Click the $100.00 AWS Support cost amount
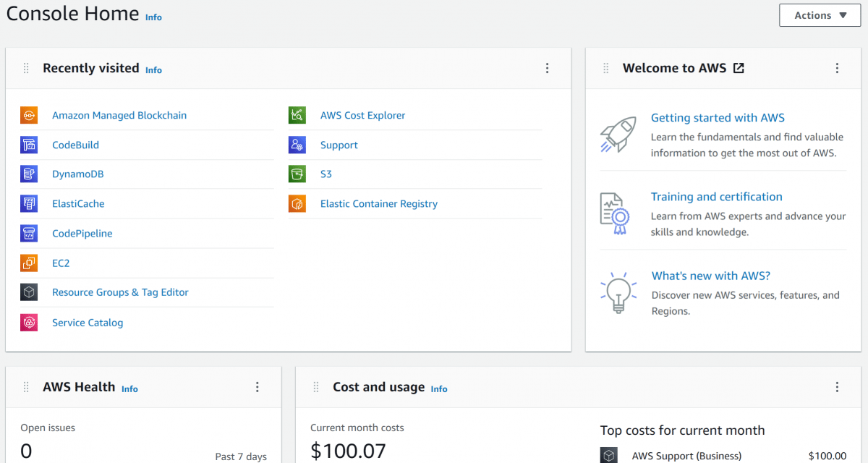The width and height of the screenshot is (868, 463). click(x=827, y=456)
